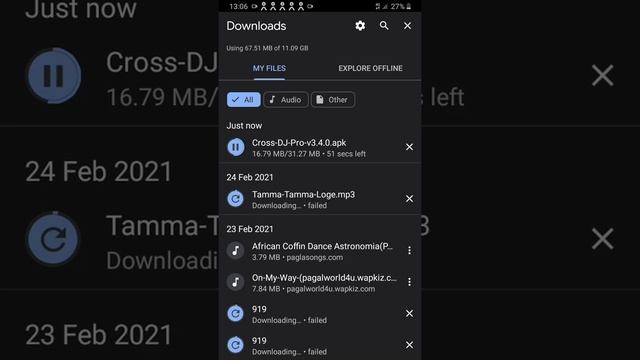The image size is (640, 360).
Task: Select the All filter chip
Action: 244,100
